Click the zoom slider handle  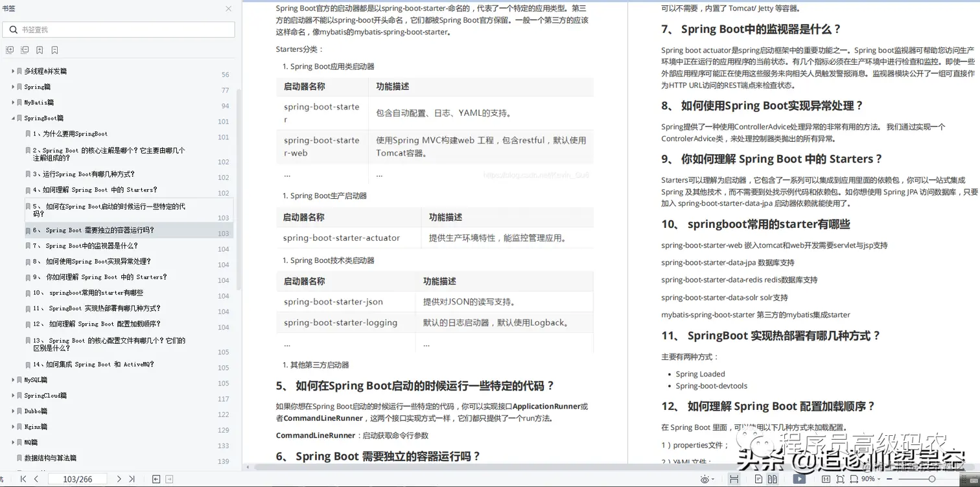931,479
